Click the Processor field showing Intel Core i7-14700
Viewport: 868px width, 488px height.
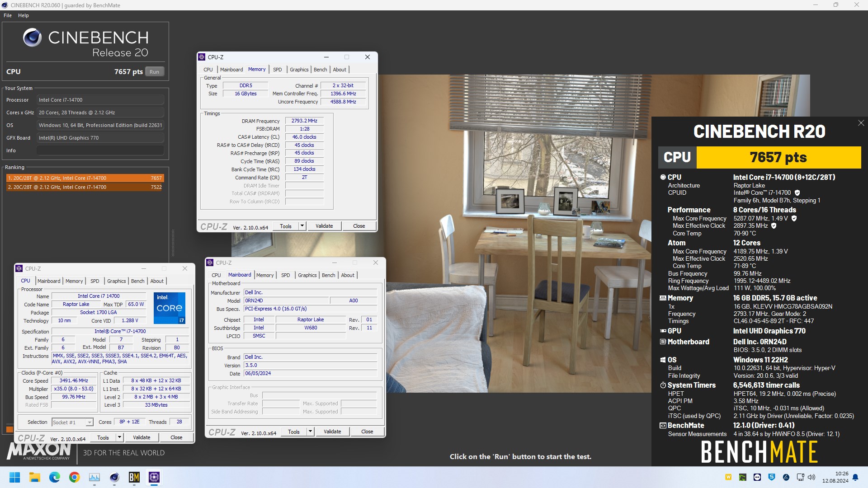pyautogui.click(x=100, y=100)
